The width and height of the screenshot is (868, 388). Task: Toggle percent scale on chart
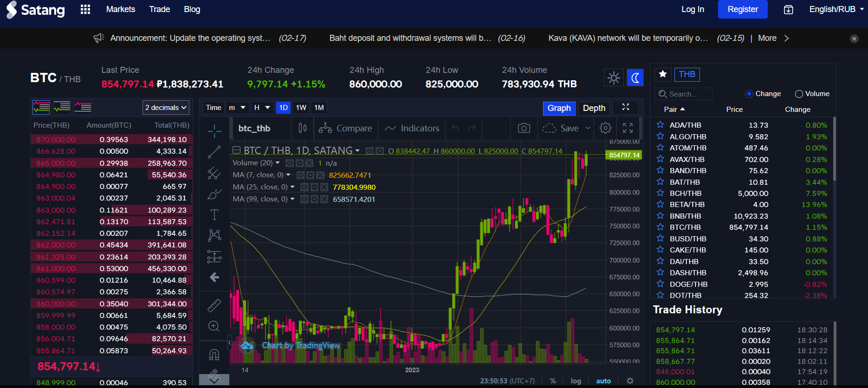(553, 381)
